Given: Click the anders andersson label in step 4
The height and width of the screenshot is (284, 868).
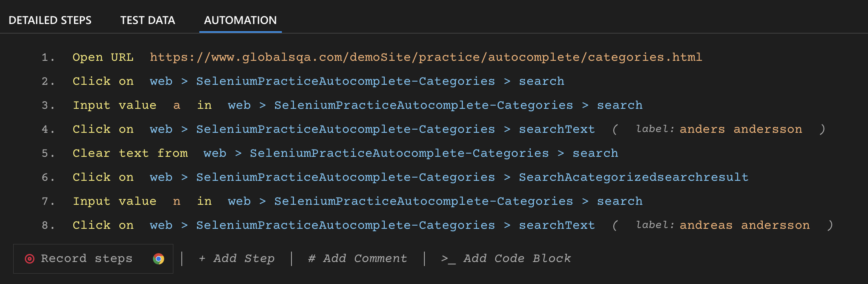Looking at the screenshot, I should point(742,129).
